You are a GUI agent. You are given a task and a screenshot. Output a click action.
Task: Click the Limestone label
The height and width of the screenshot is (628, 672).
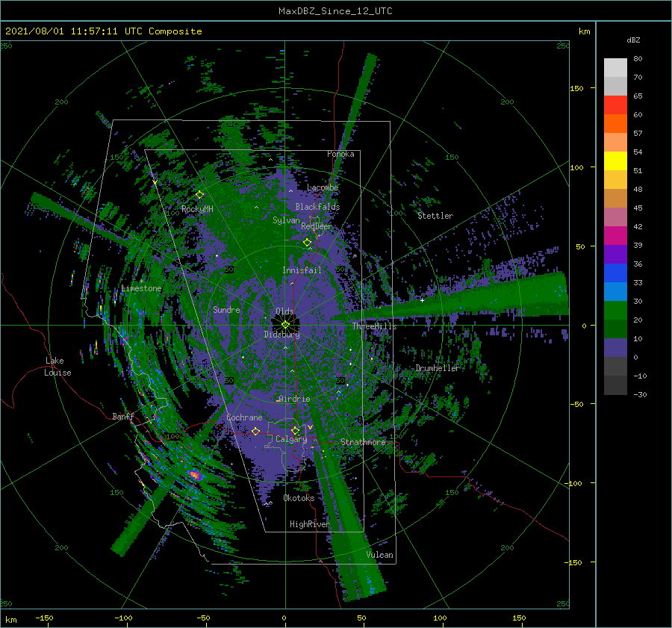point(141,288)
